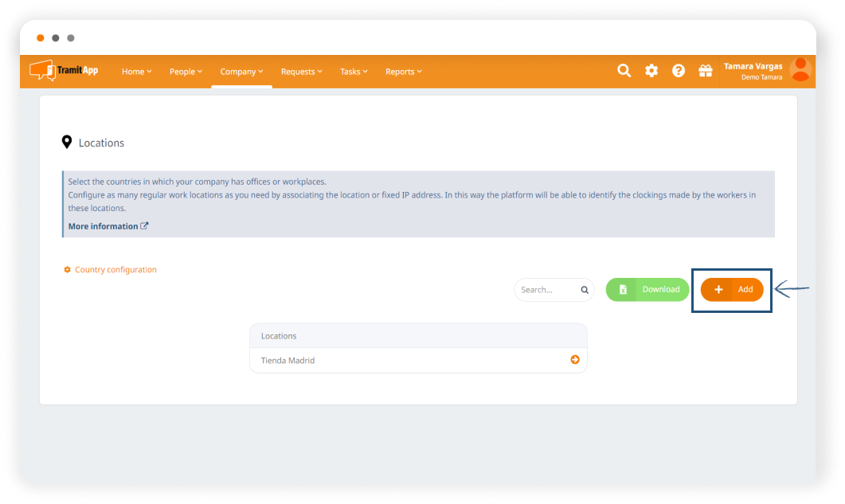Viewport: 845px width, 504px height.
Task: Click the help question mark icon
Action: [x=679, y=71]
